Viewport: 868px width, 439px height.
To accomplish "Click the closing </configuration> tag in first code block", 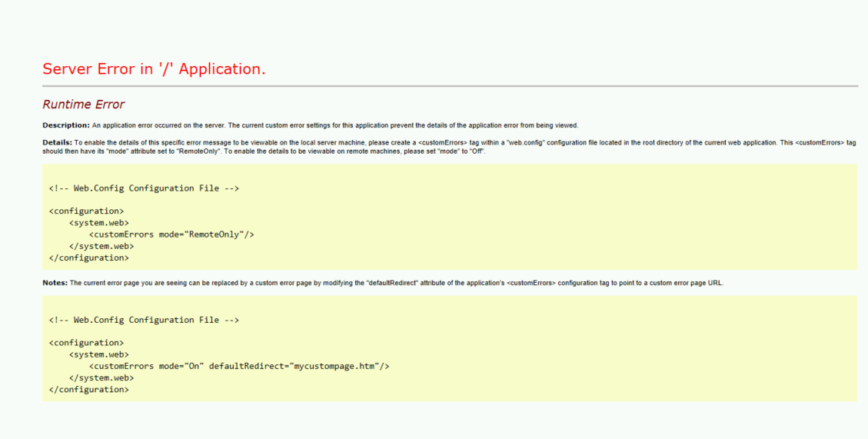I will (x=89, y=258).
